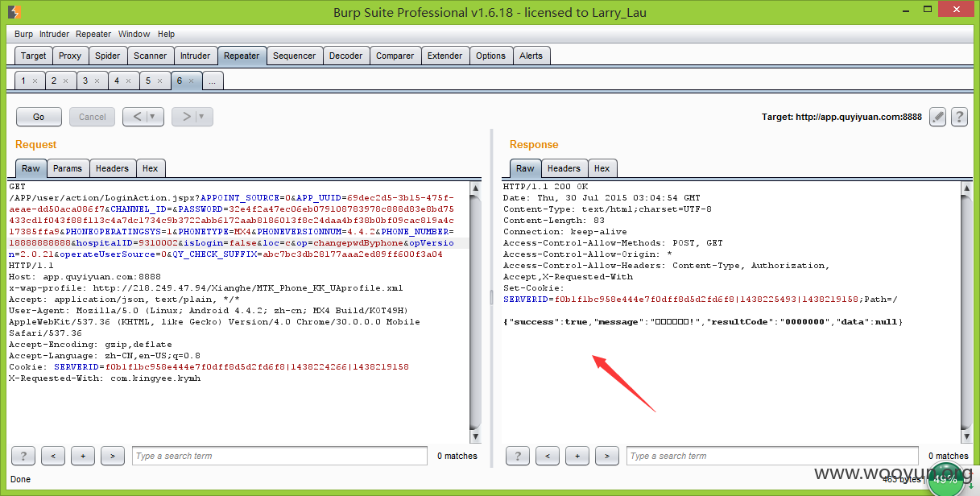Image resolution: width=980 pixels, height=496 pixels.
Task: Switch to the Intruder tab
Action: tap(196, 56)
